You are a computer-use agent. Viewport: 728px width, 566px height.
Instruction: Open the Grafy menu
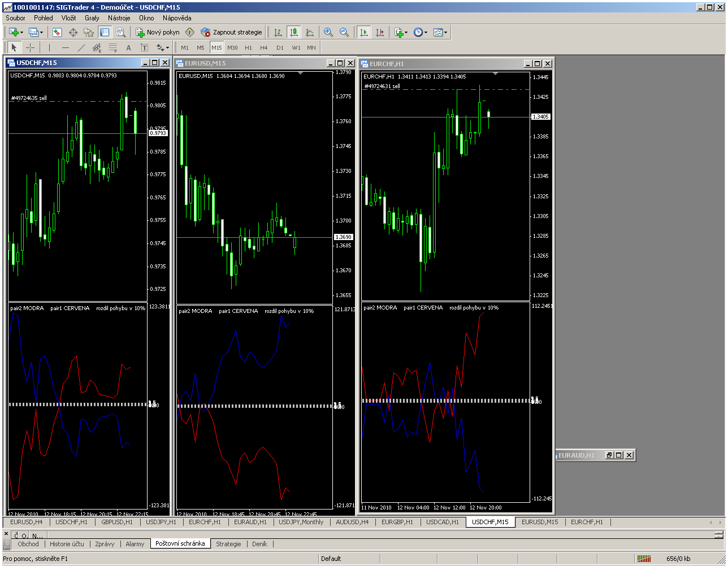[92, 18]
